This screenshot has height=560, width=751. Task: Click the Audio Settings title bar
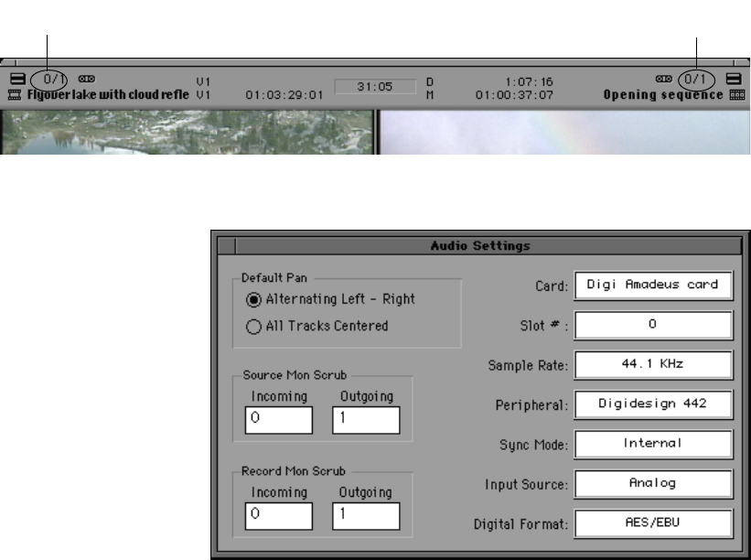[x=480, y=246]
